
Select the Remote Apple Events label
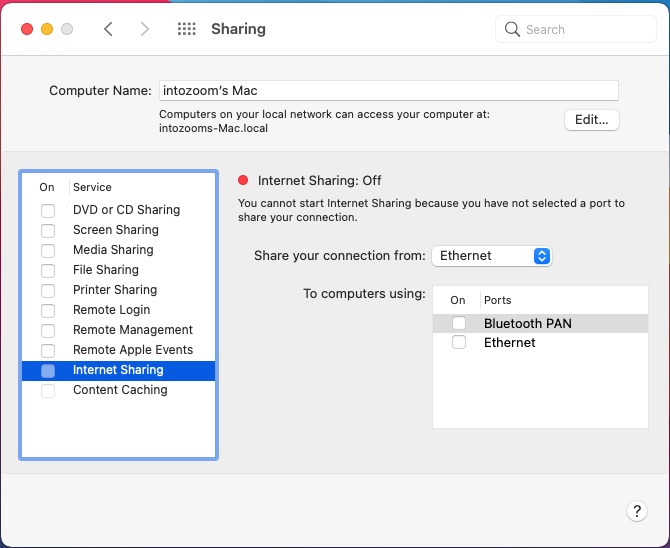click(x=133, y=350)
